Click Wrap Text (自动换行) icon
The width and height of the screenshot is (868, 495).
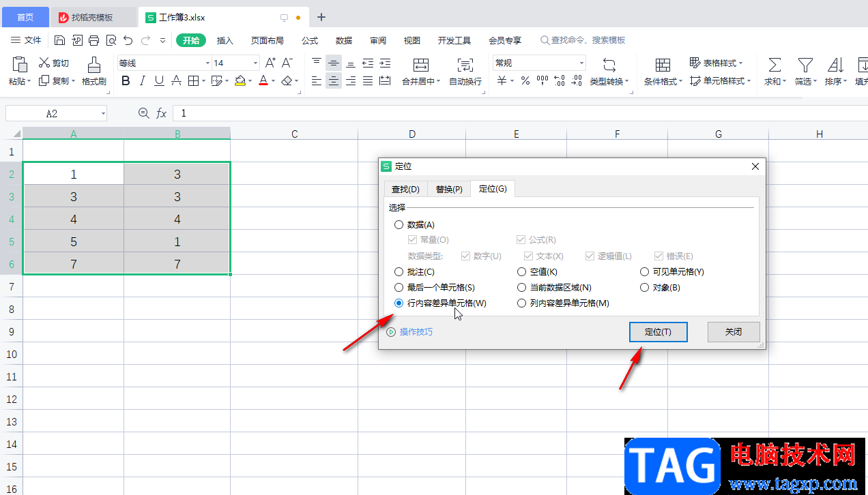tap(465, 65)
